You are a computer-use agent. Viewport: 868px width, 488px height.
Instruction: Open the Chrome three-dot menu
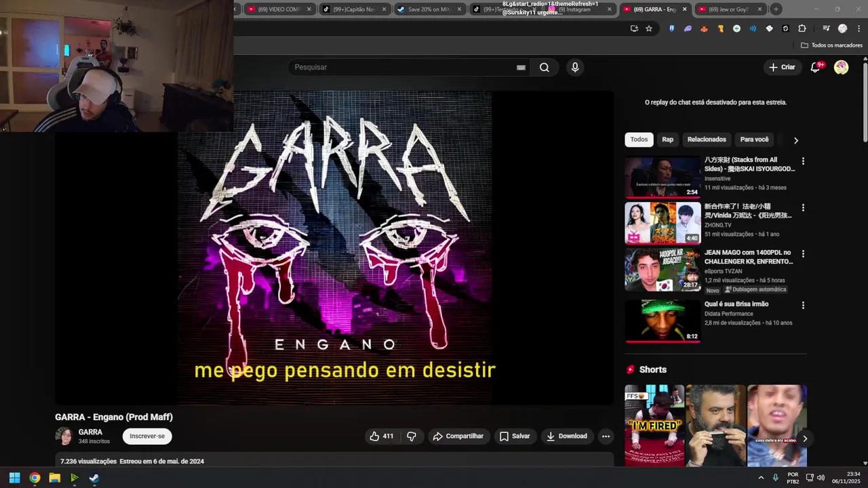point(858,28)
